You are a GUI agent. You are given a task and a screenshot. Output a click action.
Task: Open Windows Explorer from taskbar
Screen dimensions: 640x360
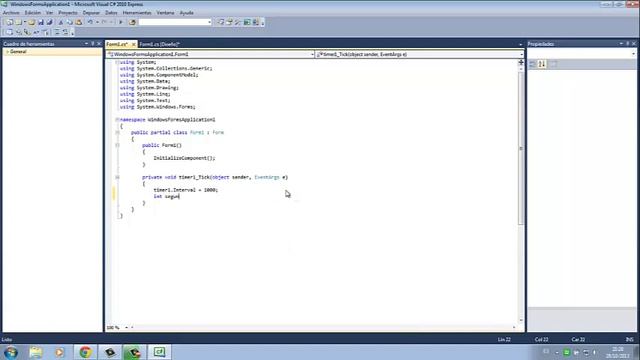tap(36, 352)
